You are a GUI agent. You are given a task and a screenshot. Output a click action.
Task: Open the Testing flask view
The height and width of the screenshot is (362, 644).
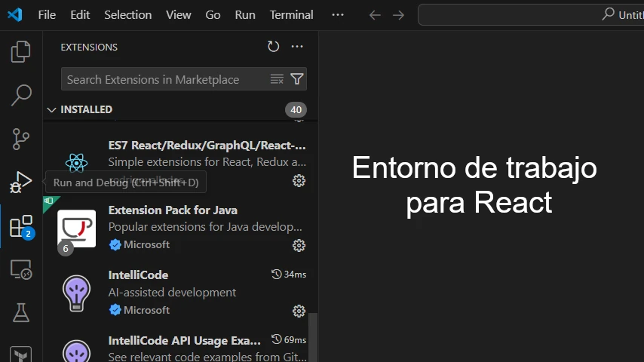pyautogui.click(x=20, y=313)
